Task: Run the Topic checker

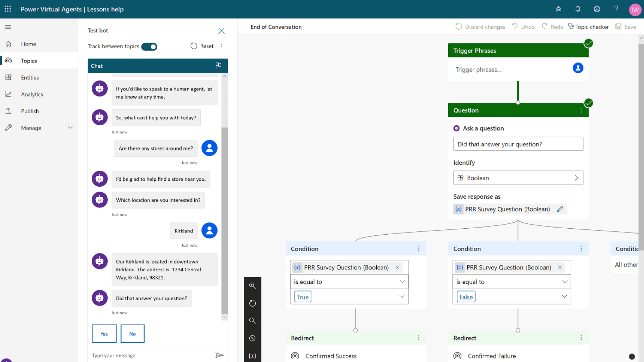Action: [x=588, y=26]
